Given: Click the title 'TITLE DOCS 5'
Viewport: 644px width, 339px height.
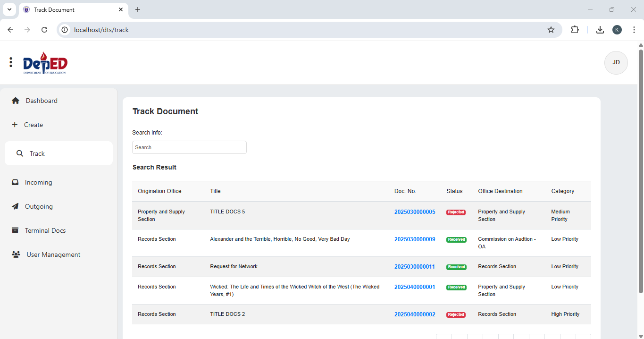Looking at the screenshot, I should (x=227, y=212).
